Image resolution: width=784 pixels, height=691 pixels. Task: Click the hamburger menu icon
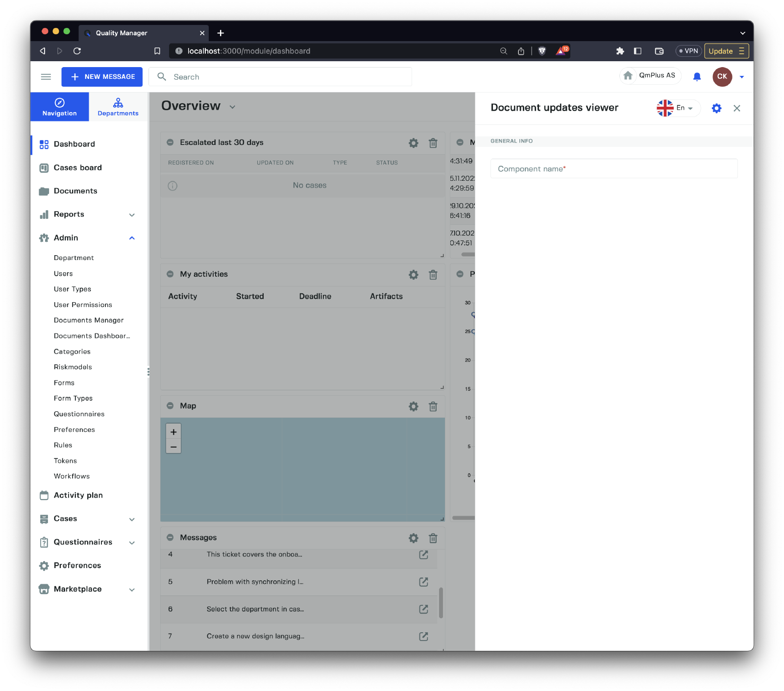(x=46, y=77)
